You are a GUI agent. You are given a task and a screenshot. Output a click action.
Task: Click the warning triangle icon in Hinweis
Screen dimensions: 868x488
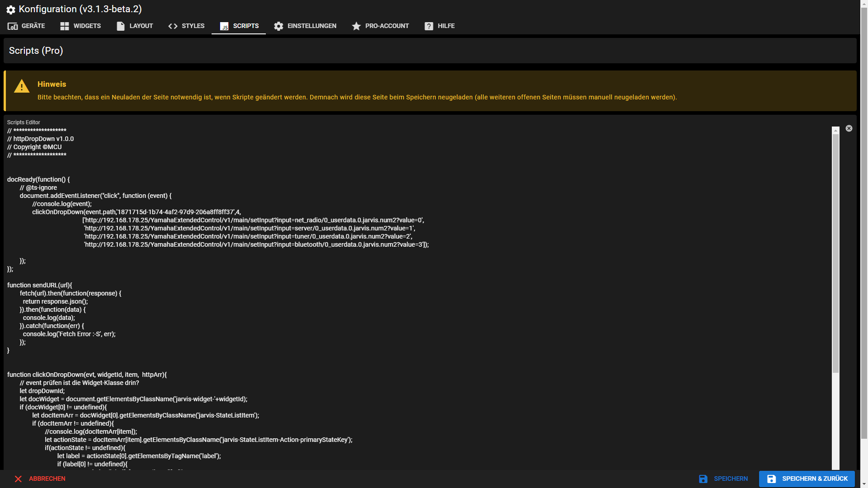(x=22, y=86)
